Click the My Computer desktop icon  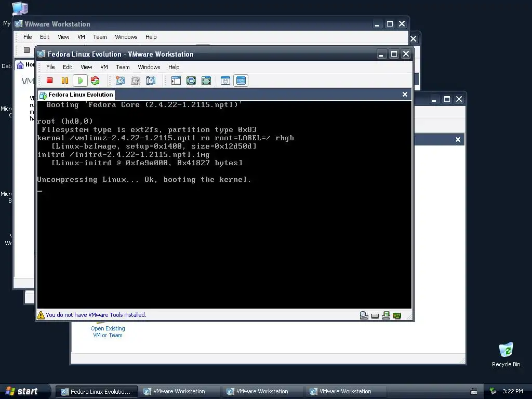tap(19, 8)
